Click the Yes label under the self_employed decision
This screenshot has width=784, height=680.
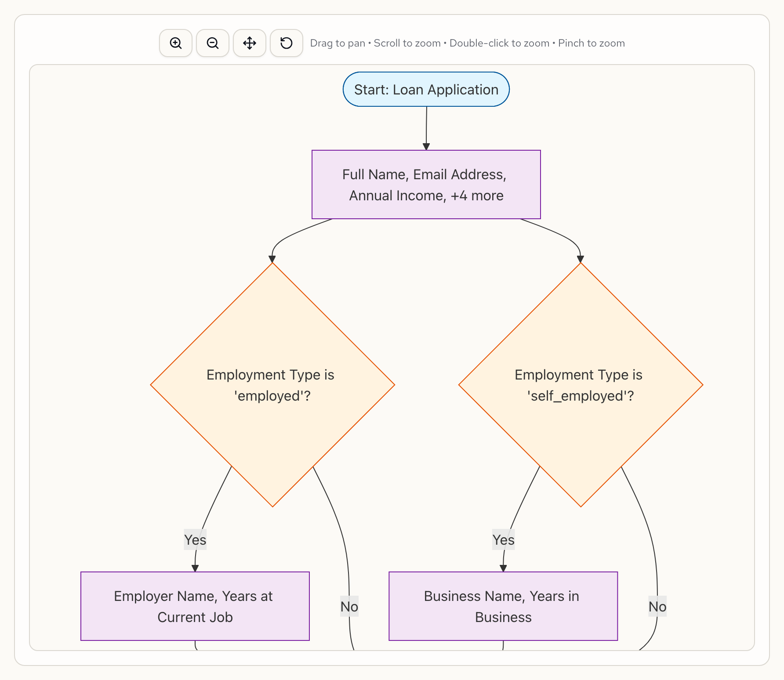point(503,540)
